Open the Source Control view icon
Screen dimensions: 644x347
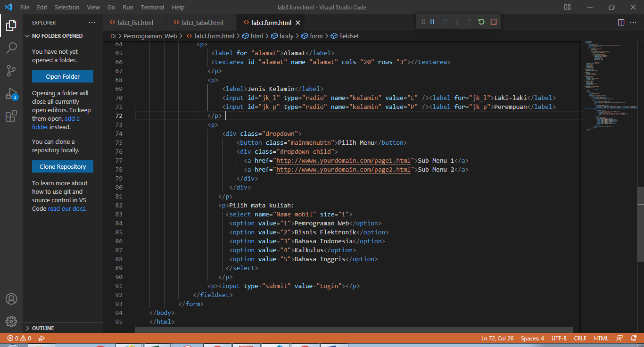click(x=11, y=71)
